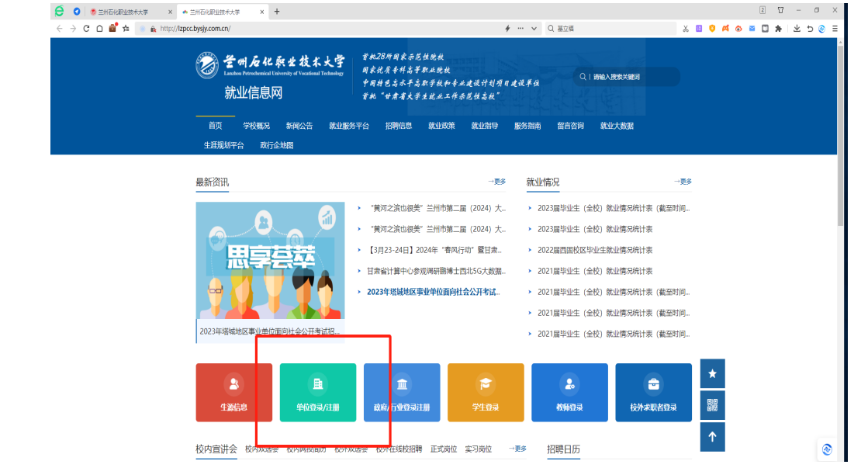Click the 思享荟萃 news banner image

pos(270,261)
